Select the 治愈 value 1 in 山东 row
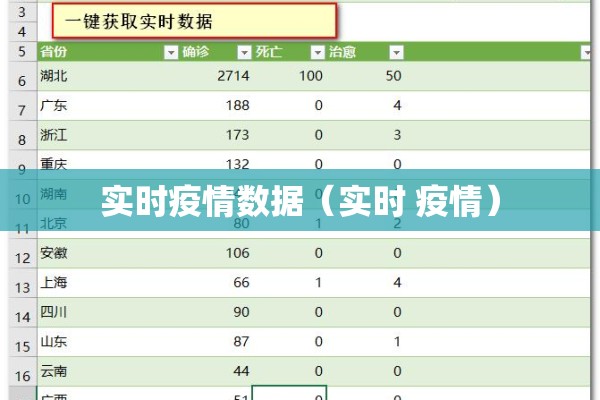This screenshot has width=600, height=400. (x=365, y=342)
